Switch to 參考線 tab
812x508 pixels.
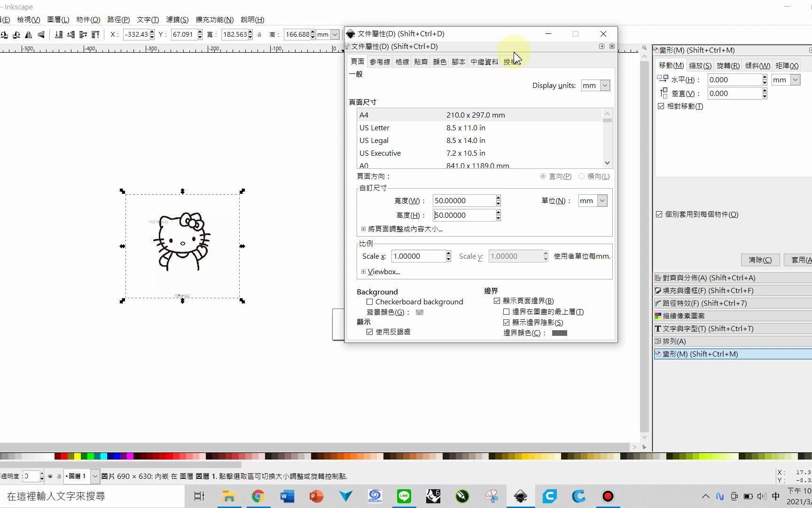(380, 62)
